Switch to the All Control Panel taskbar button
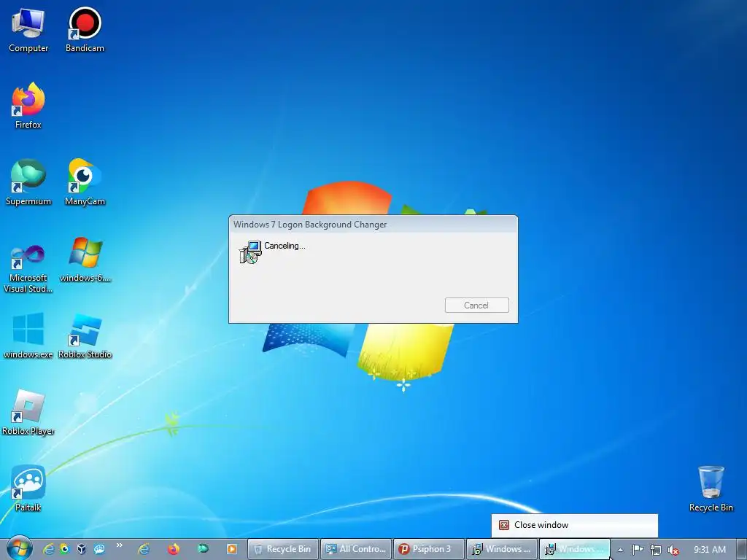This screenshot has height=560, width=747. pyautogui.click(x=356, y=549)
